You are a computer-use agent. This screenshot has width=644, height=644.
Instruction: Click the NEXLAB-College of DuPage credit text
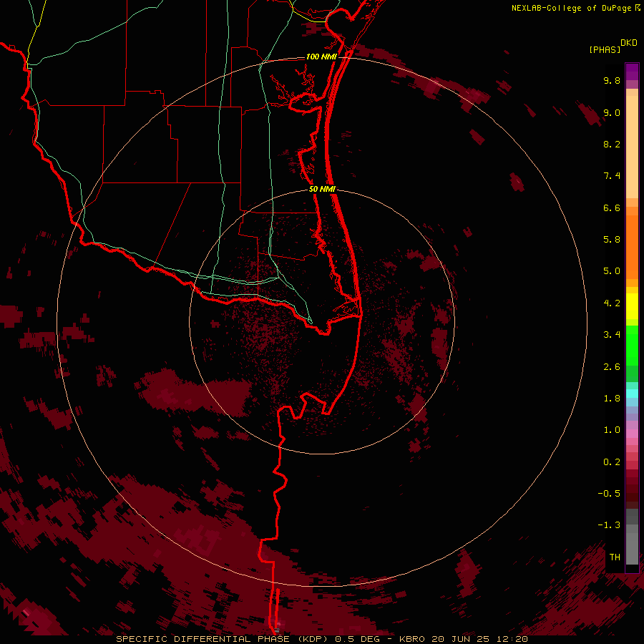tap(572, 8)
